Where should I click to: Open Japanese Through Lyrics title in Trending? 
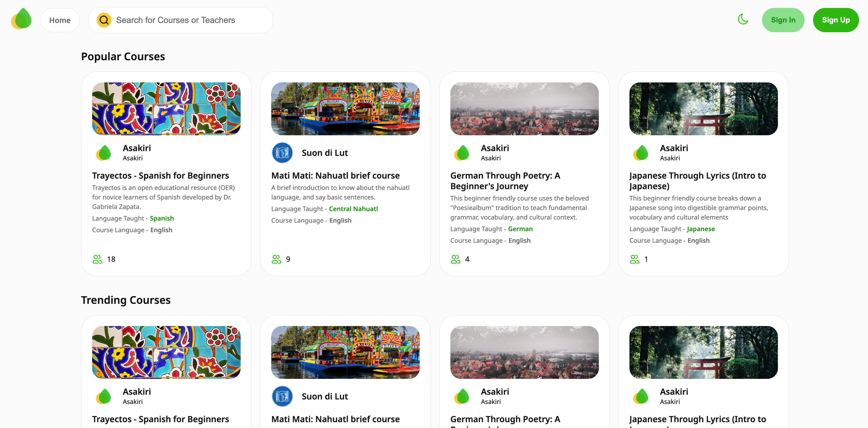(x=698, y=421)
